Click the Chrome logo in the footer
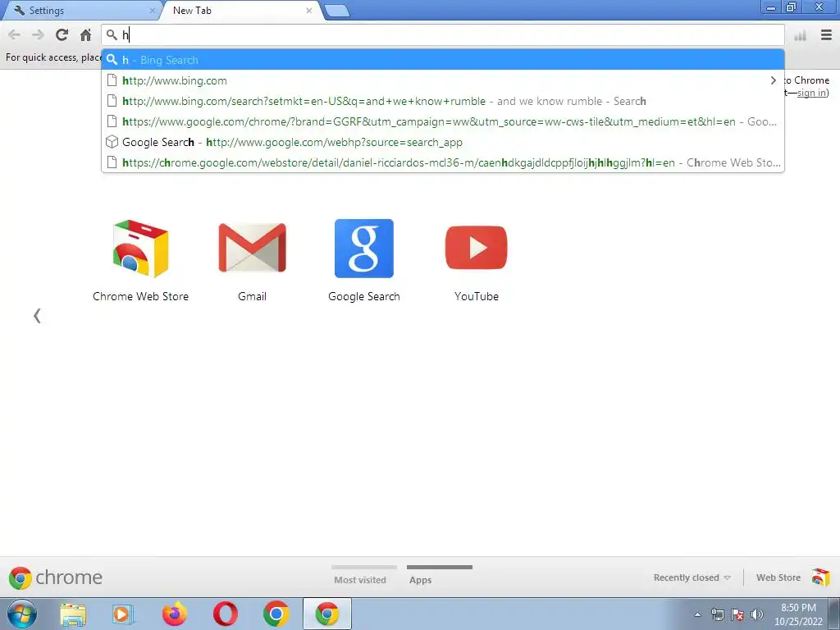Image resolution: width=840 pixels, height=630 pixels. tap(56, 577)
